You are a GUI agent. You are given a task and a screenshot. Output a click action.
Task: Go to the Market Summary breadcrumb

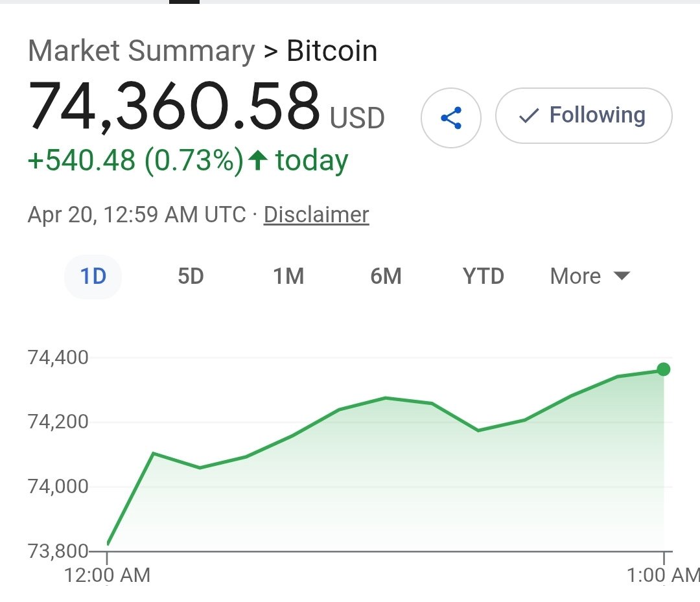pos(141,51)
